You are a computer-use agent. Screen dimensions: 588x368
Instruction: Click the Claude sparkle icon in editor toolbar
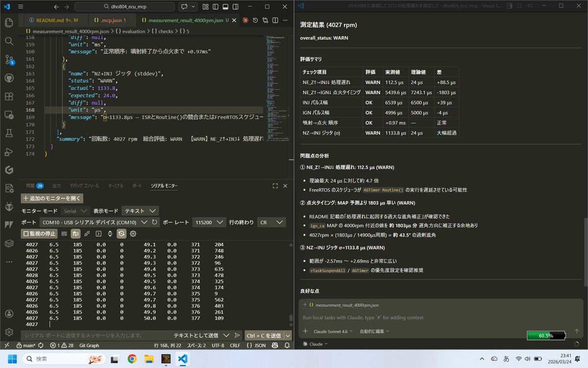(x=245, y=20)
